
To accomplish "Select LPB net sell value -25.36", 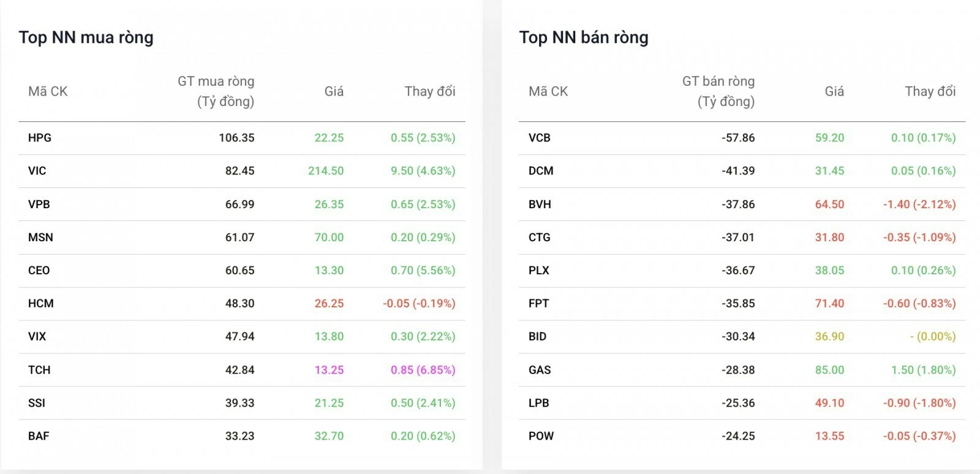I will point(738,403).
